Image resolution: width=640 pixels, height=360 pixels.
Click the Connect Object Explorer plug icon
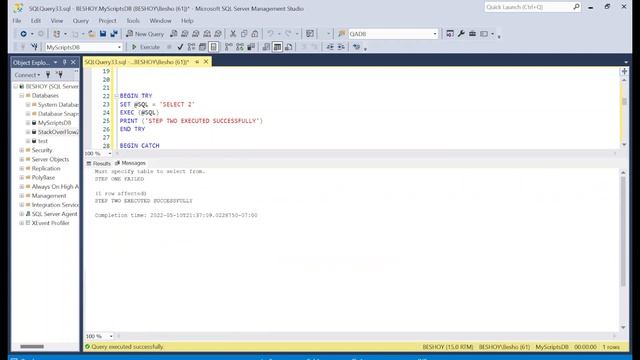tap(48, 75)
